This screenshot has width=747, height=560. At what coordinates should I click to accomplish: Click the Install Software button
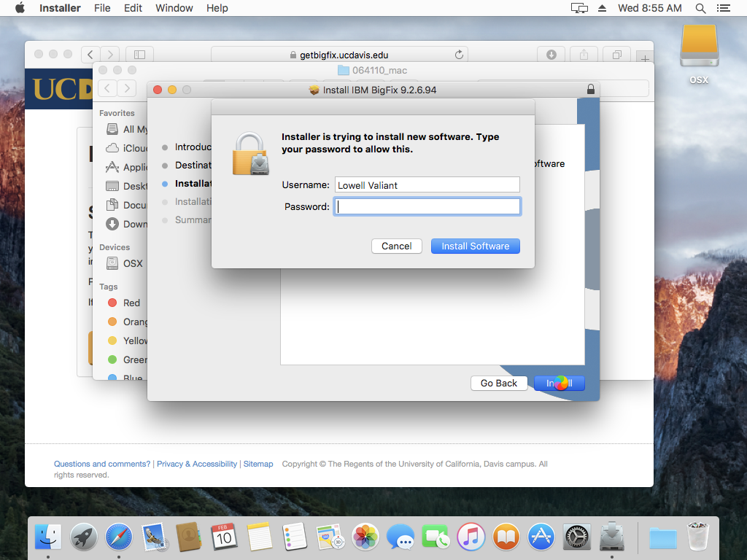[x=476, y=246]
